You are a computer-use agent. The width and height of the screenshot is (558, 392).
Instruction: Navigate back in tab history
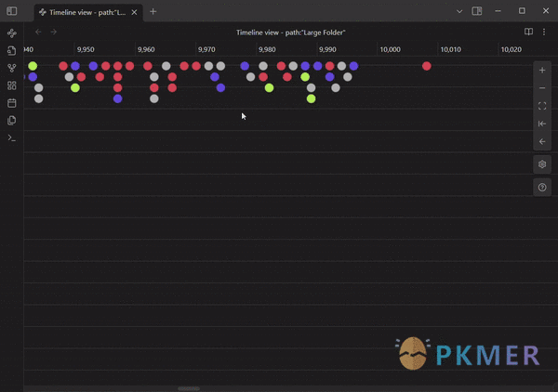[38, 32]
